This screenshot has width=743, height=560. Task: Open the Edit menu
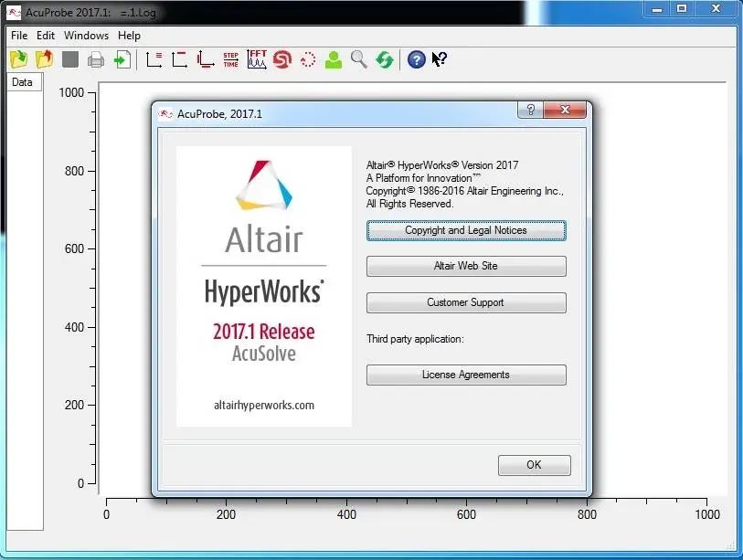tap(46, 36)
